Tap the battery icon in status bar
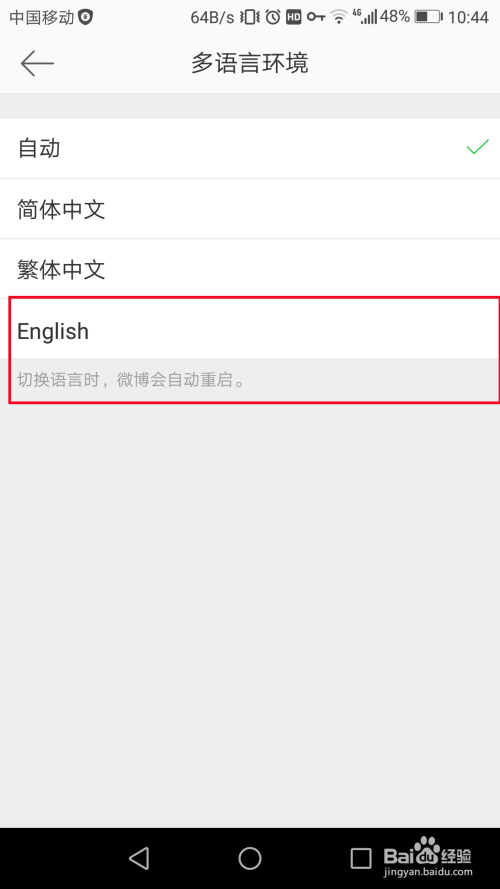The height and width of the screenshot is (889, 500). pyautogui.click(x=428, y=17)
